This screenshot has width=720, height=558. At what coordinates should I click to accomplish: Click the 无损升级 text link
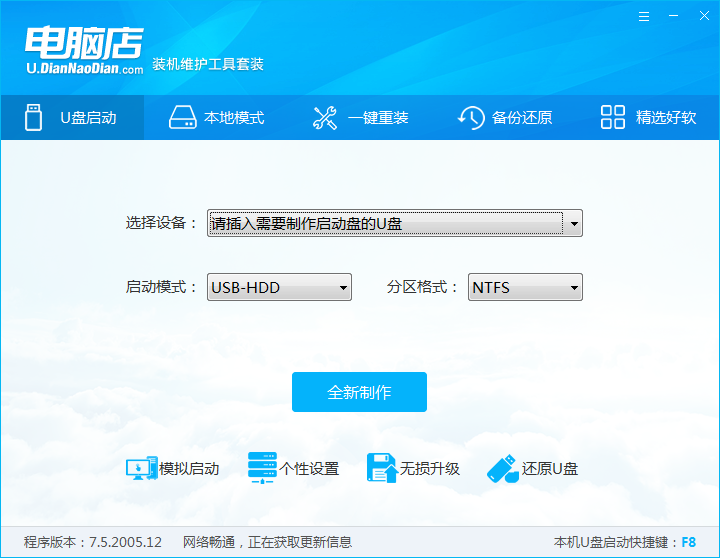click(x=429, y=469)
